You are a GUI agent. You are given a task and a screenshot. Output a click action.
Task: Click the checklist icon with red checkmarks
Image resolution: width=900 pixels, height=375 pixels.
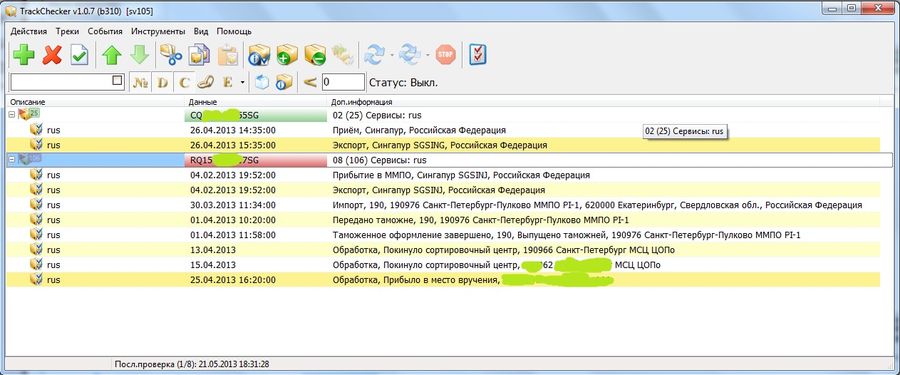[x=478, y=55]
